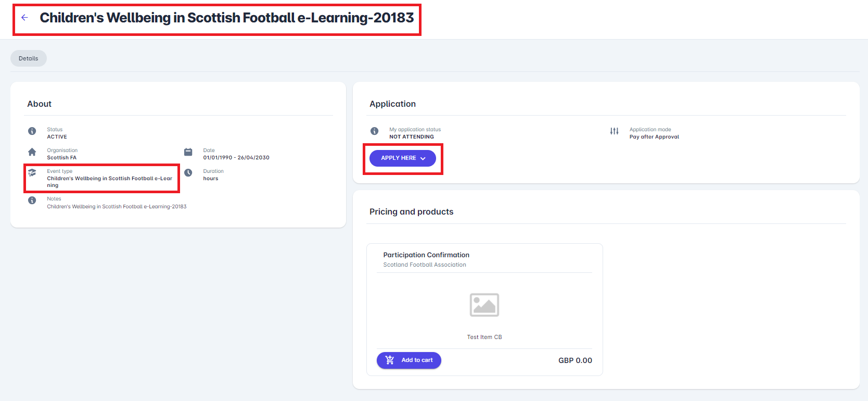Screen dimensions: 868x401
Task: Click the GBP 0.00 price label
Action: coord(575,360)
